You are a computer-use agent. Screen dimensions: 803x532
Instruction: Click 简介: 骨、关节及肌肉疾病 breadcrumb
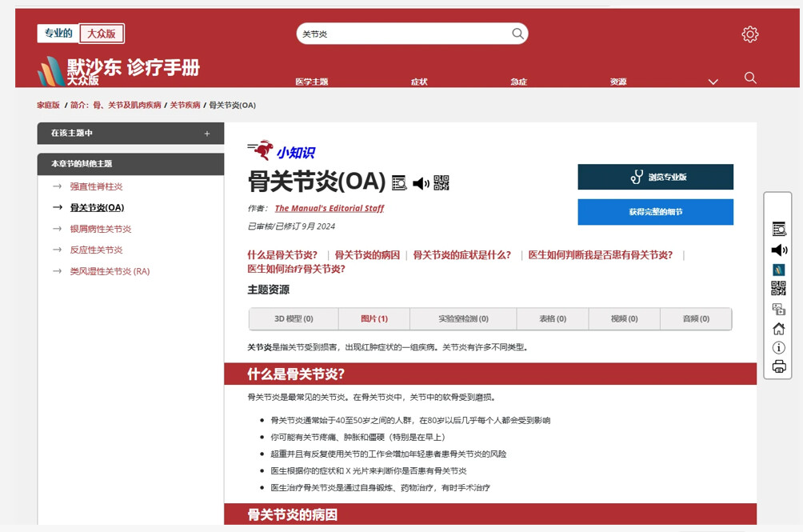pos(116,105)
